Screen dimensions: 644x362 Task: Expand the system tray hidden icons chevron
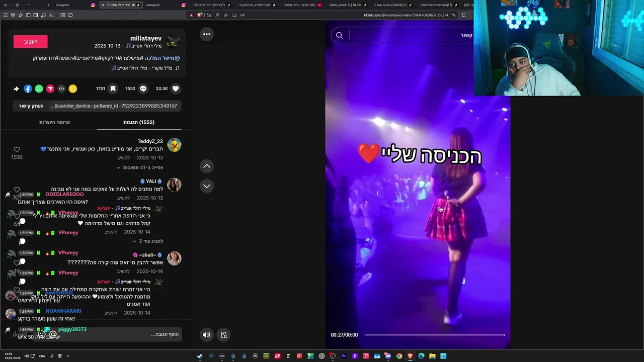(x=67, y=356)
